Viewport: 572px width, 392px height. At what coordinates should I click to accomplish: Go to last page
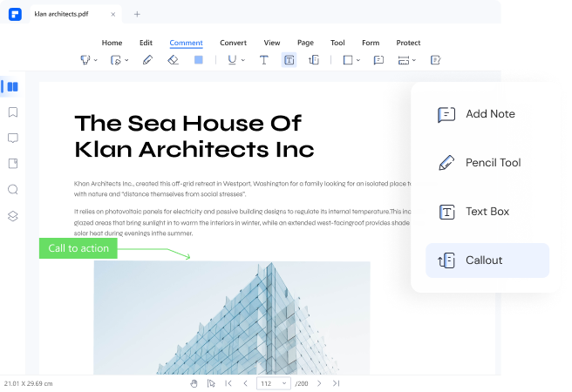[x=336, y=383]
